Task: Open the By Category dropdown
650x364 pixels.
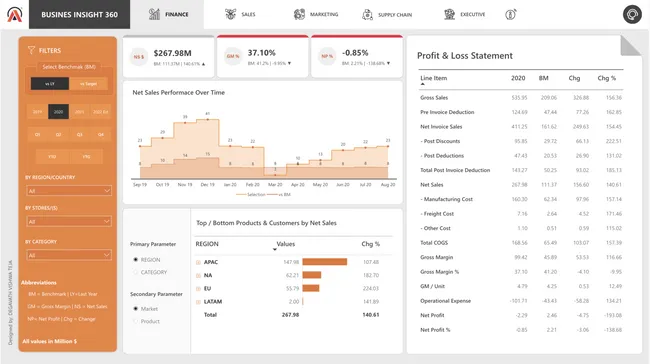Action: coord(69,255)
